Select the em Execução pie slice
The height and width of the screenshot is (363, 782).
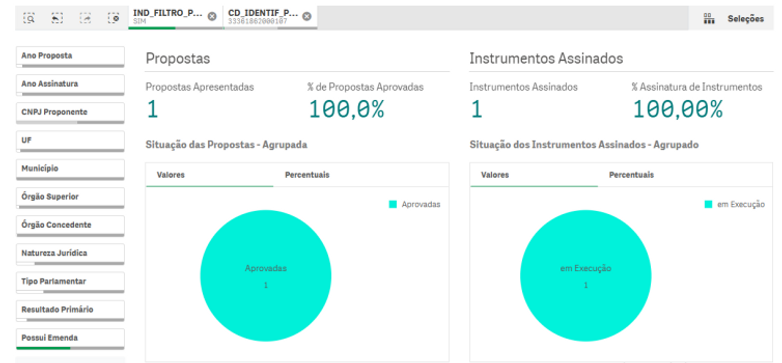586,276
